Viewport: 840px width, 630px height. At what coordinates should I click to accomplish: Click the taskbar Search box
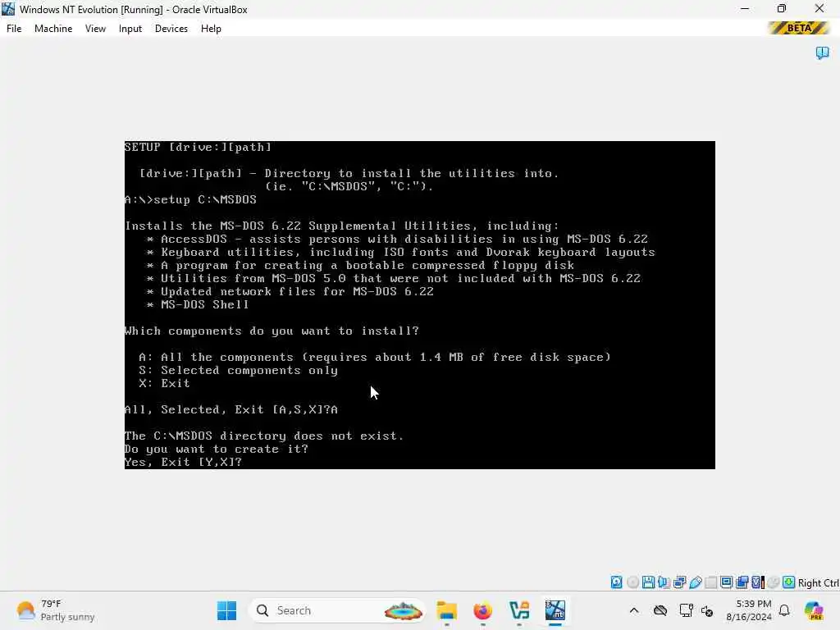(337, 610)
